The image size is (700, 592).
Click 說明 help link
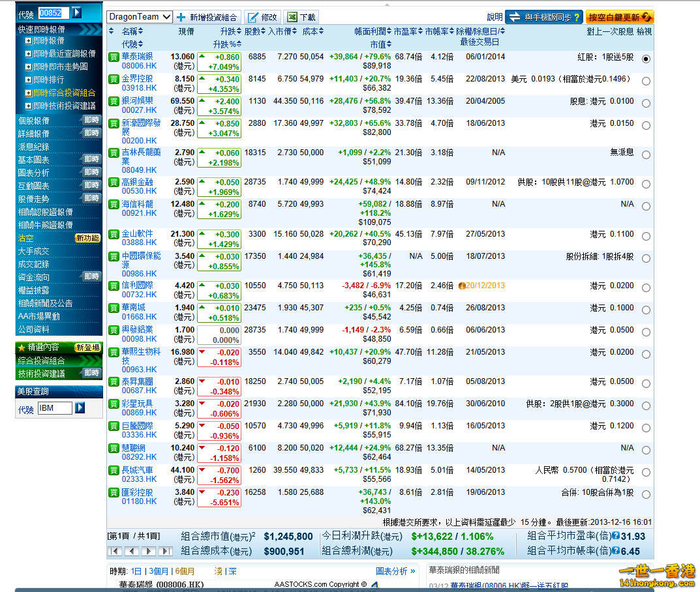[x=495, y=17]
